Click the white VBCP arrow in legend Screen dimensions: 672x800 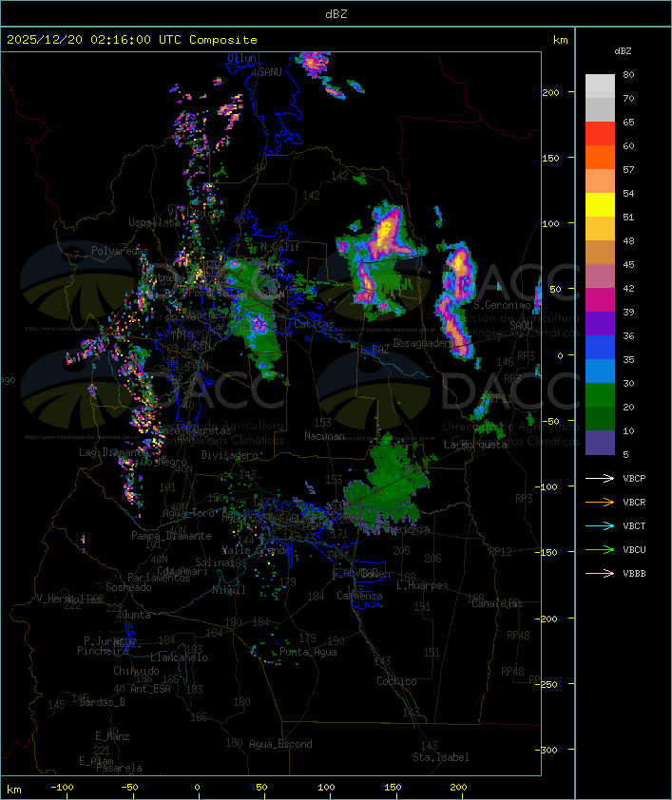[x=600, y=478]
